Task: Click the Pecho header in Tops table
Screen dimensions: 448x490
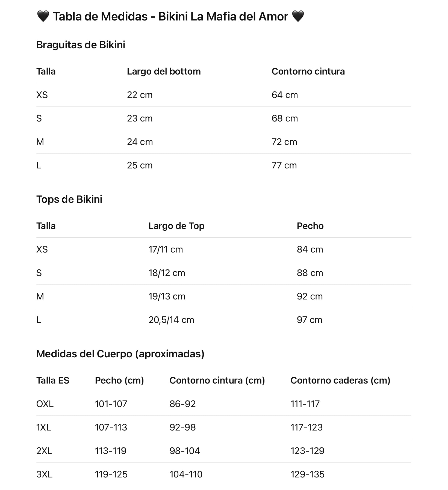Action: (x=310, y=226)
